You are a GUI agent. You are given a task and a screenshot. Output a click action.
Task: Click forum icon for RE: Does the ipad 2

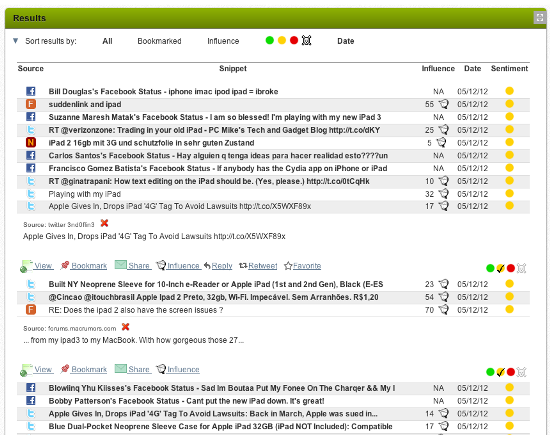[31, 310]
